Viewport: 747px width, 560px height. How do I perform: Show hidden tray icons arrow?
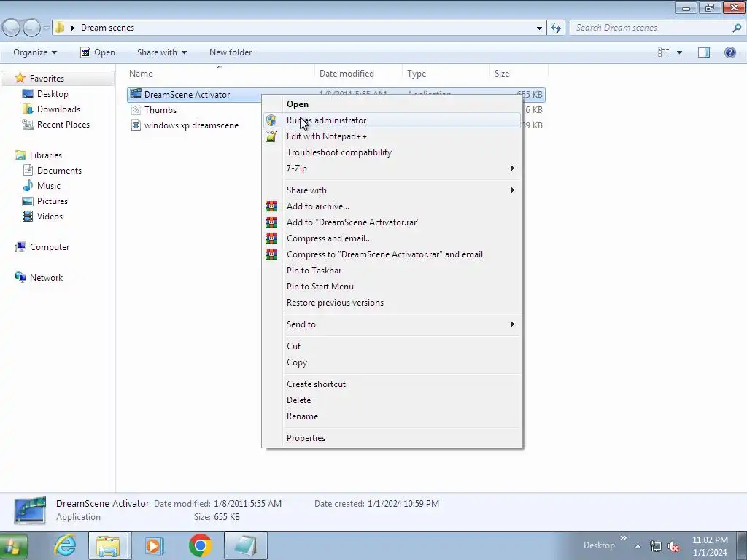(638, 546)
